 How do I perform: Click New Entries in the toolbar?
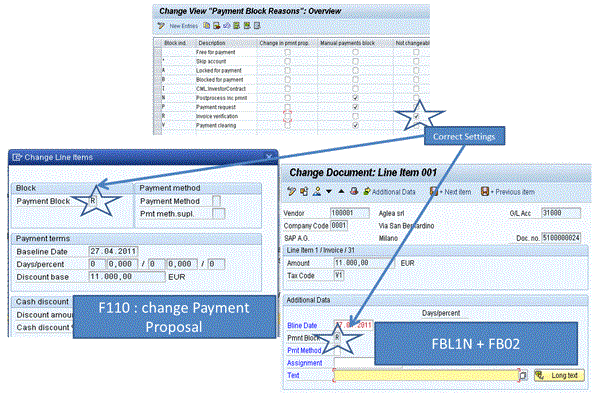pyautogui.click(x=184, y=26)
